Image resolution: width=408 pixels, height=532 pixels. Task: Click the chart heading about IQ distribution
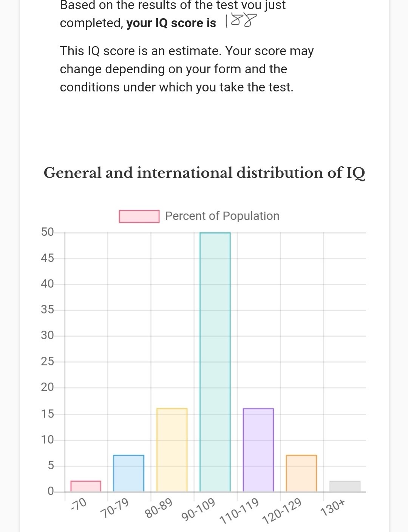pyautogui.click(x=204, y=173)
